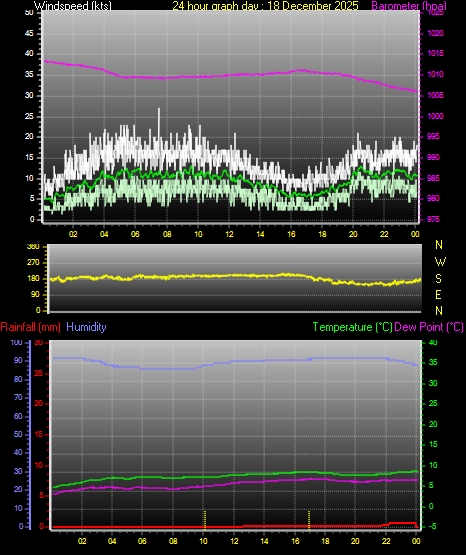466x555 pixels.
Task: Click the 10 hour tick on lower graph
Action: pyautogui.click(x=203, y=541)
